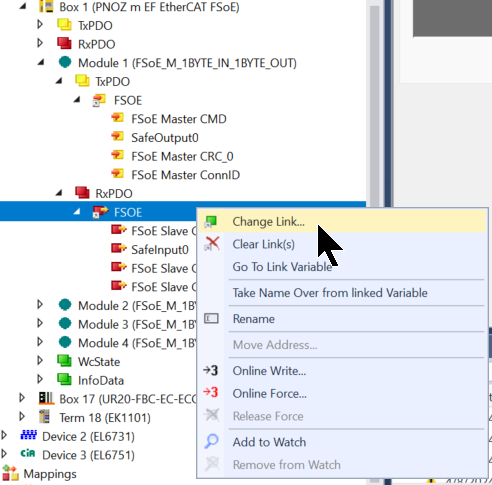Click the Mappings icon
The width and height of the screenshot is (492, 485).
pyautogui.click(x=10, y=474)
